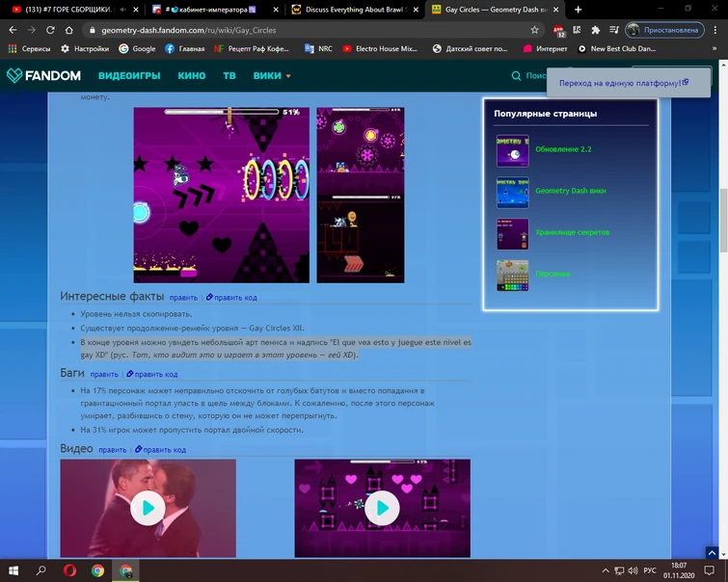Viewport: 728px width, 582px height.
Task: Open a new browser tab
Action: coord(578,10)
